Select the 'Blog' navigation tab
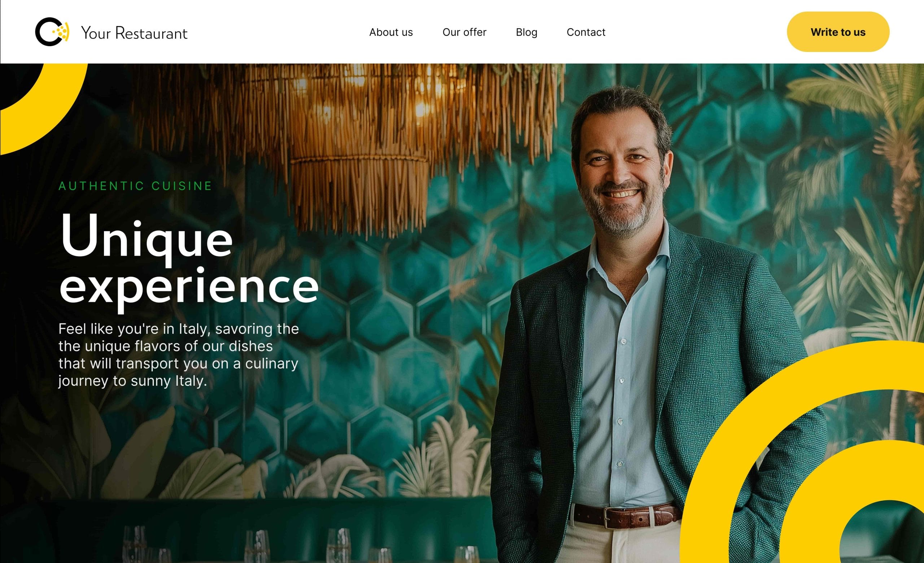 point(526,32)
